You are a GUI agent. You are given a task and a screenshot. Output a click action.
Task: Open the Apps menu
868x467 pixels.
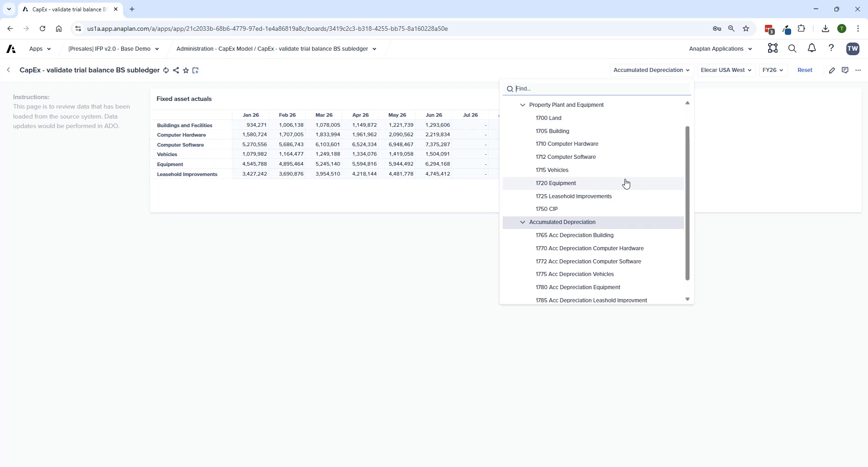tap(40, 48)
